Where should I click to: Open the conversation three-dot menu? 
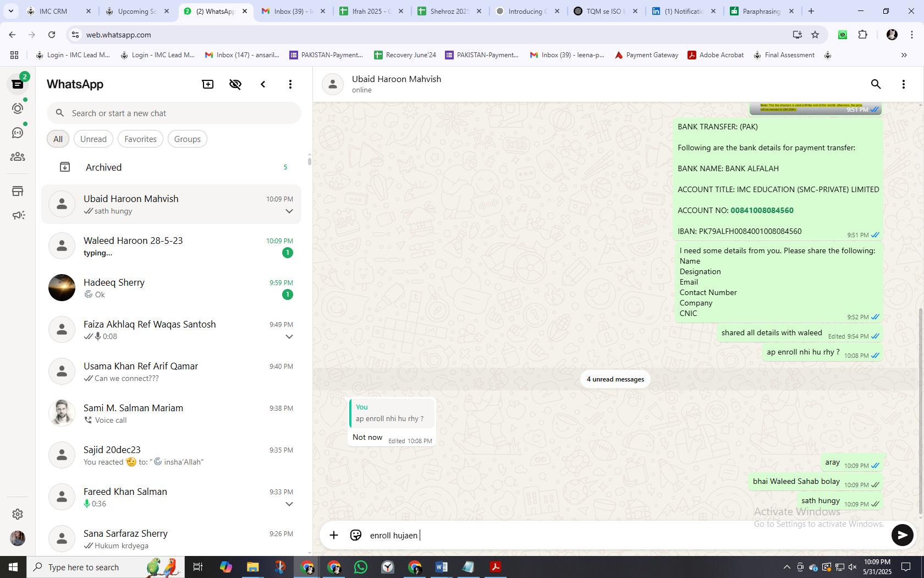(x=903, y=84)
